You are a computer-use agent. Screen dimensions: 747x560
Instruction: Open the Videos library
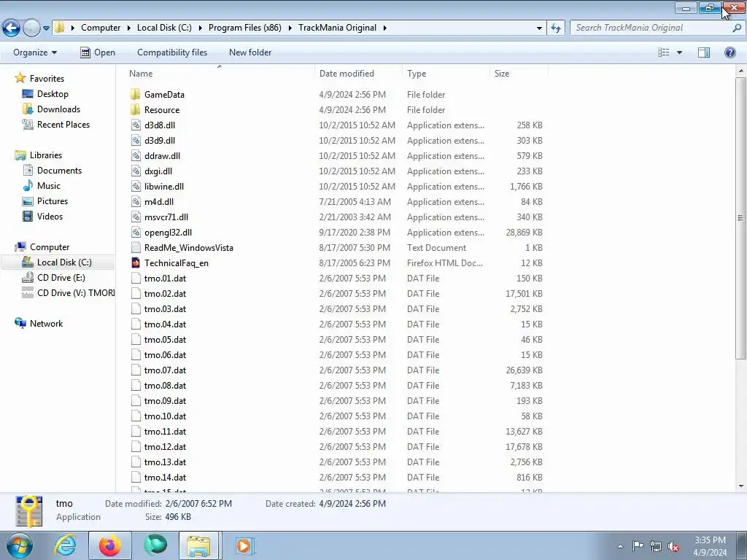coord(50,216)
